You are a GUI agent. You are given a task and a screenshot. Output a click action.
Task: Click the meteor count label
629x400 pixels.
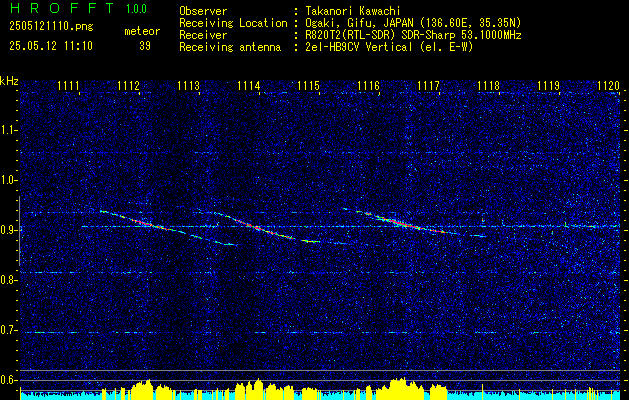(142, 31)
